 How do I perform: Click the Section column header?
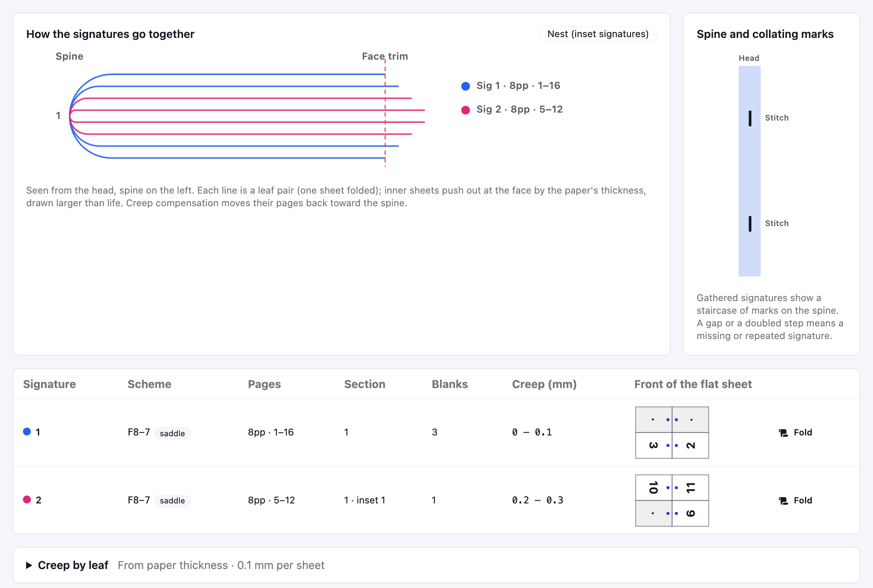pyautogui.click(x=365, y=384)
